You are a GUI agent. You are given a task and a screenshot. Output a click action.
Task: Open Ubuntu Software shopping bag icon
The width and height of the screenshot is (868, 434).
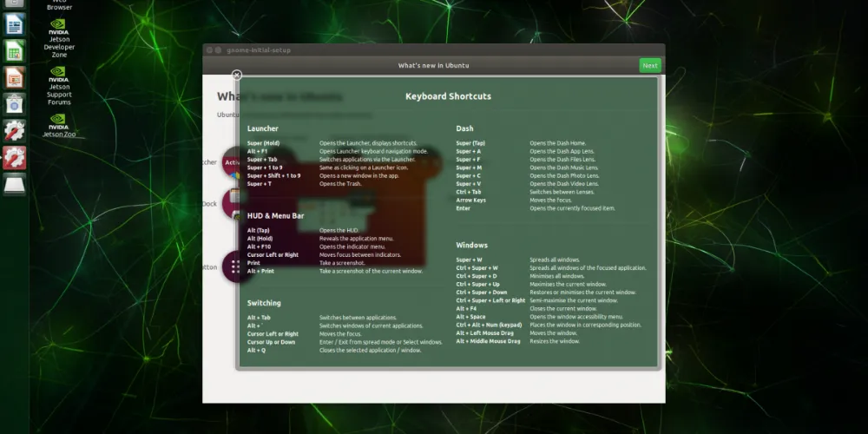pos(15,104)
